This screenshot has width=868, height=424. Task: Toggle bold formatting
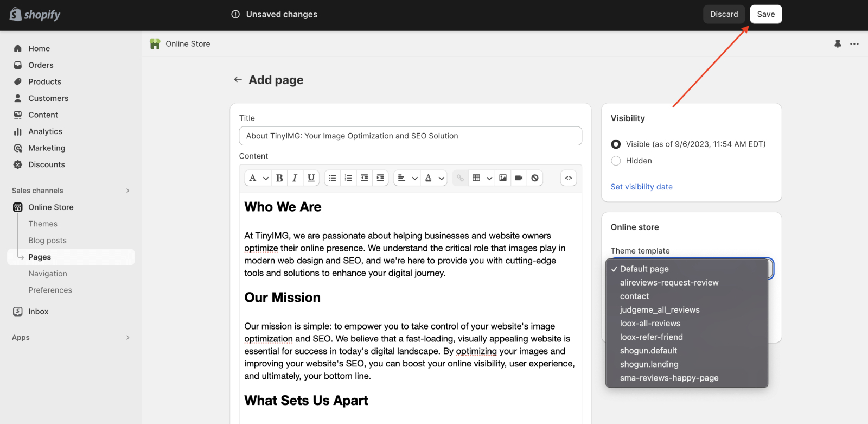pos(279,178)
